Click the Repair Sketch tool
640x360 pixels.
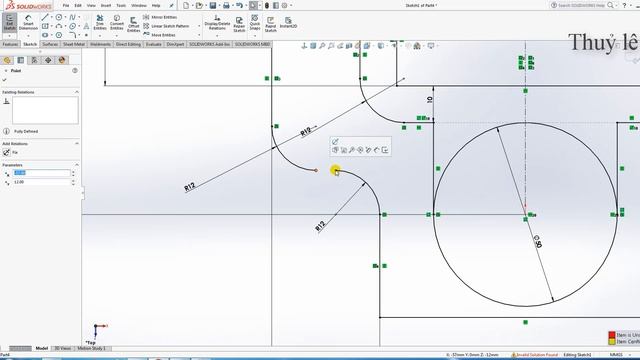[239, 24]
